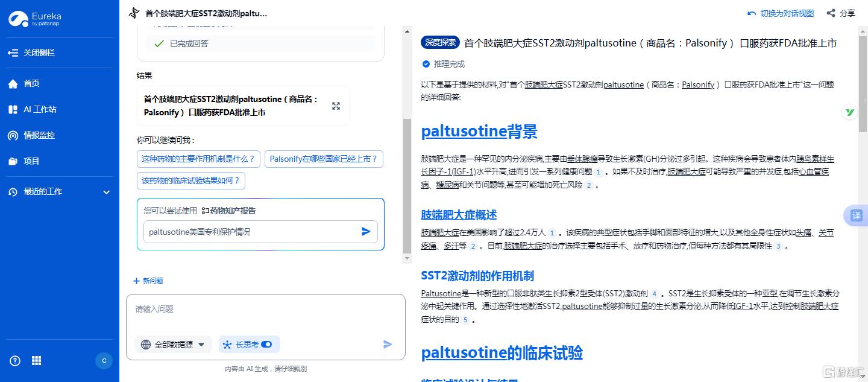Click the expand icon on the result card
This screenshot has width=868, height=382.
click(x=336, y=106)
